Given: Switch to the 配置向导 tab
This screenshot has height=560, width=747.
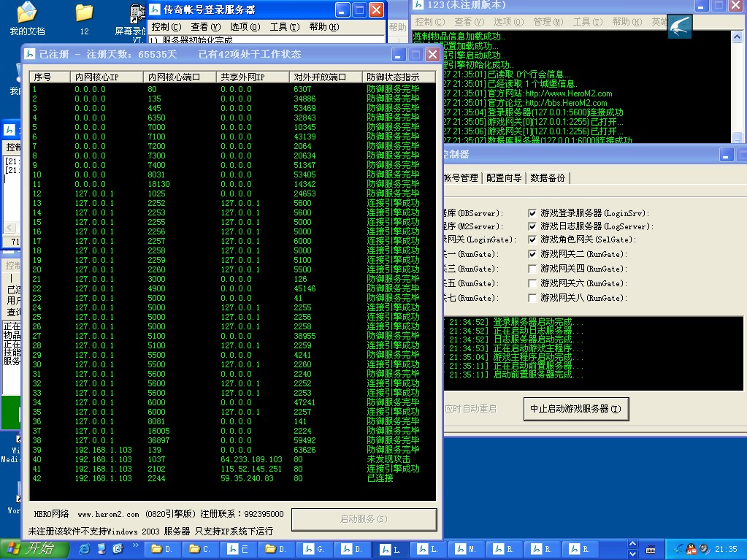Looking at the screenshot, I should [504, 178].
